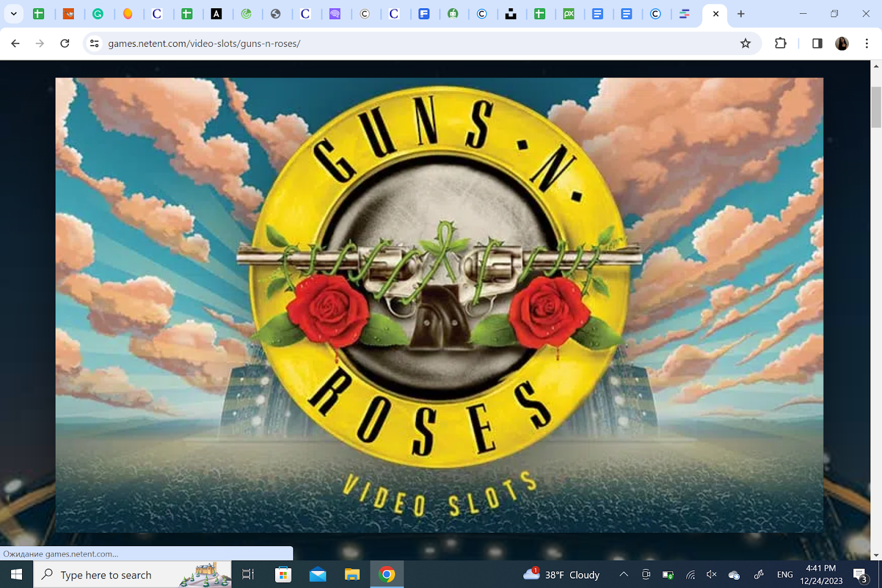Click the 'Type here to search' box
Image resolution: width=882 pixels, height=588 pixels.
[132, 575]
